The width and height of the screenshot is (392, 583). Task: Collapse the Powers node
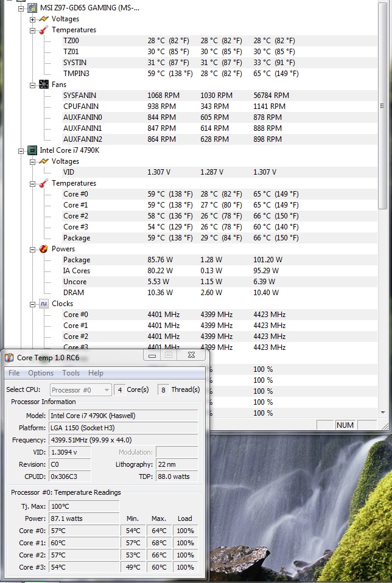point(33,250)
